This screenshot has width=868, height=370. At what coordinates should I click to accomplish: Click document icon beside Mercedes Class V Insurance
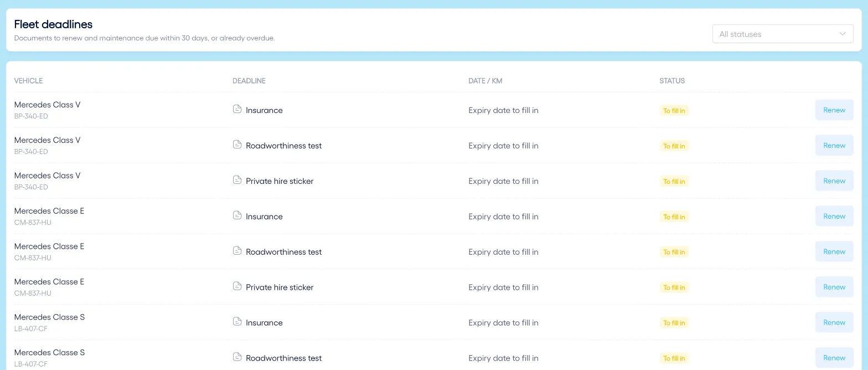[237, 109]
